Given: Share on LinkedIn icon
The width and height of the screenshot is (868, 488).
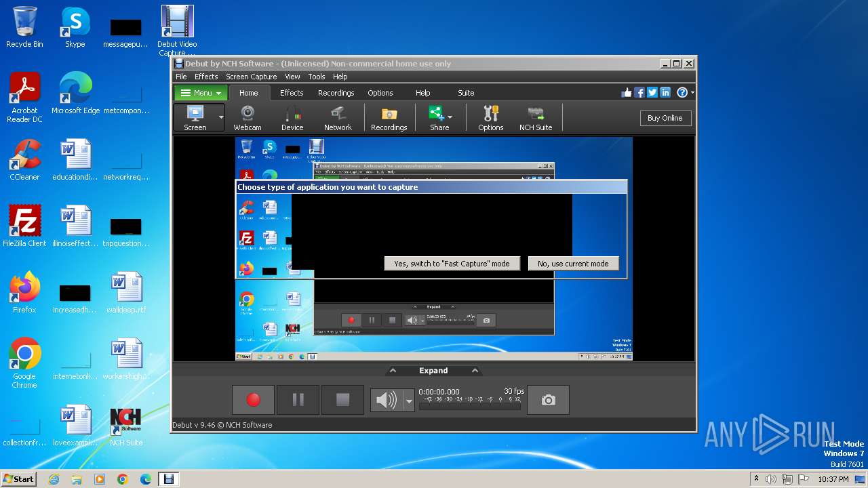Looking at the screenshot, I should [665, 93].
